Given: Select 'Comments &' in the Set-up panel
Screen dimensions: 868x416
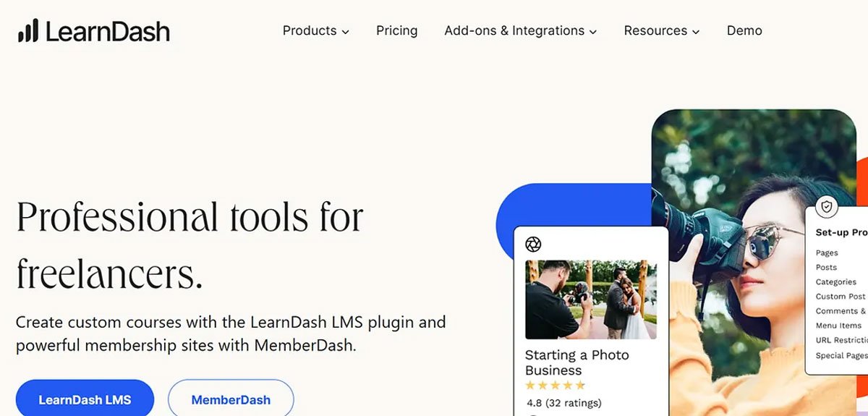Looking at the screenshot, I should point(841,311).
